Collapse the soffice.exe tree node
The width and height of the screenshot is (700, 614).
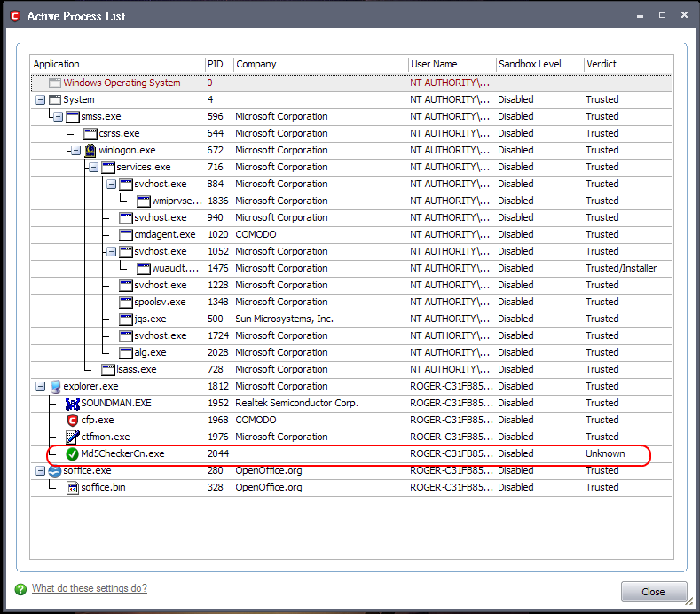pyautogui.click(x=40, y=470)
